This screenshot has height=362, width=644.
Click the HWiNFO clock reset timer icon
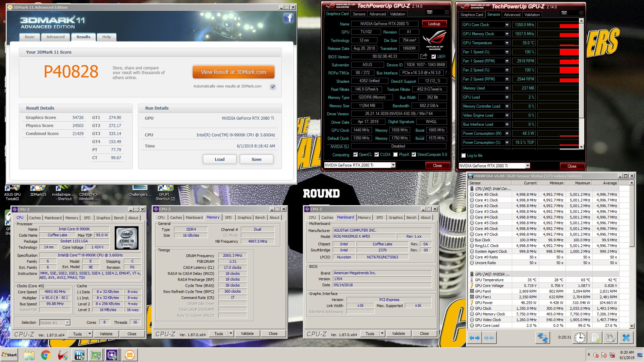click(580, 338)
